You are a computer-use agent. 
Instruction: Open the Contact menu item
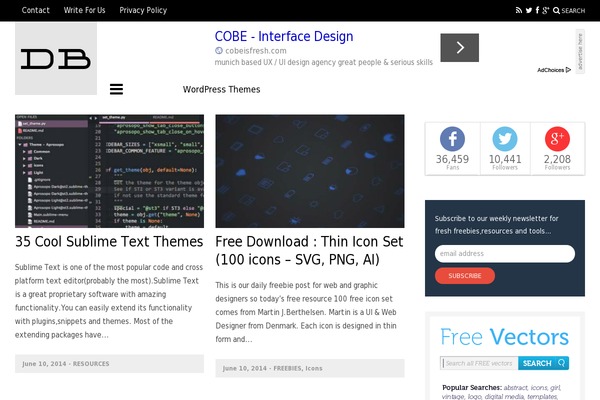tap(36, 10)
